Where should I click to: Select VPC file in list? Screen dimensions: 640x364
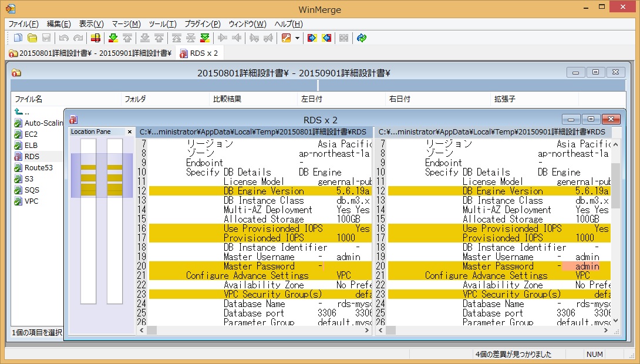tap(26, 201)
